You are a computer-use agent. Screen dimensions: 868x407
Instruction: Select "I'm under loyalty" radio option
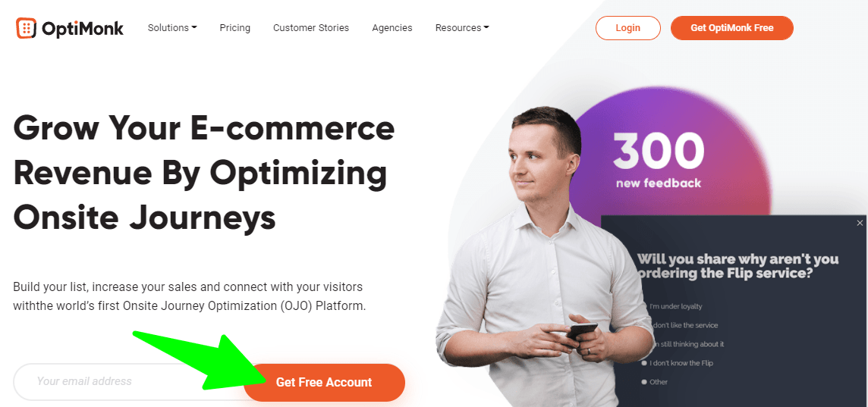672,306
